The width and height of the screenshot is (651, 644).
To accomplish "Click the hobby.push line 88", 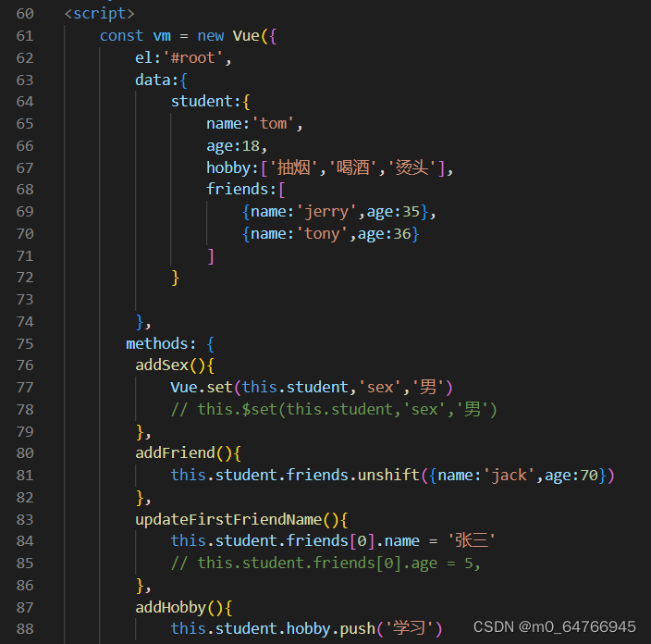I will tap(306, 628).
